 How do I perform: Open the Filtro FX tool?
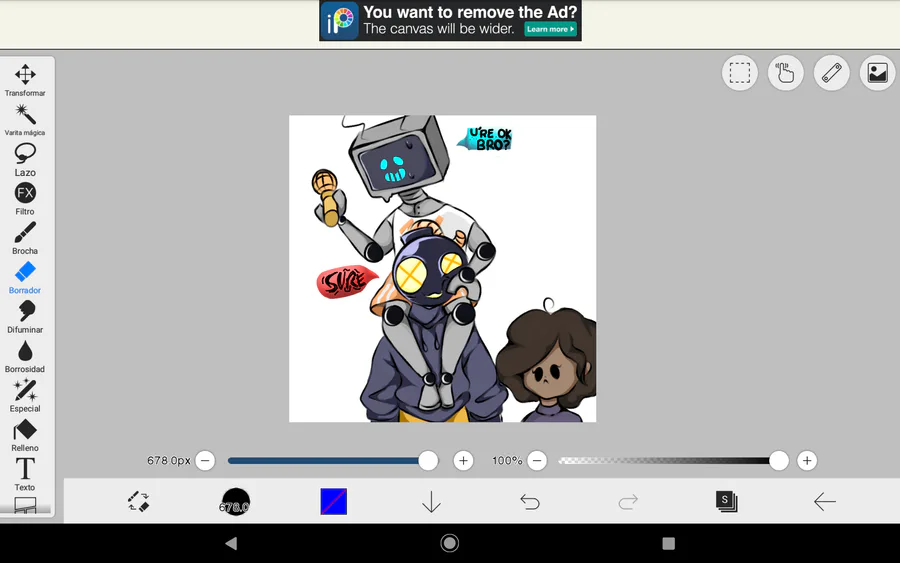(25, 199)
